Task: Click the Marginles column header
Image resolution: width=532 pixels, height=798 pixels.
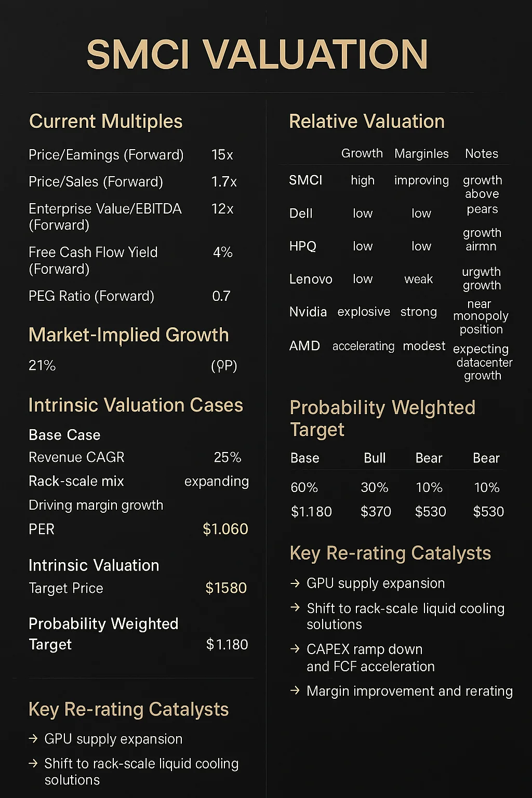Action: [421, 154]
